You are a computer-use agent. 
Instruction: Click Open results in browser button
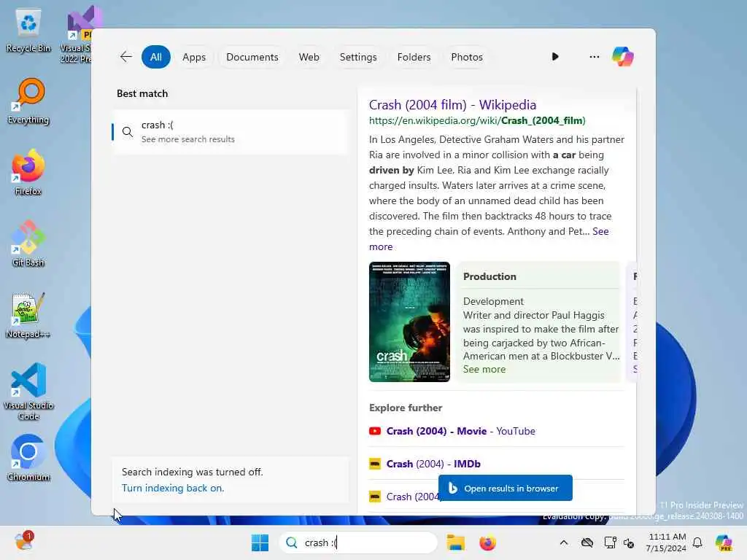[505, 488]
